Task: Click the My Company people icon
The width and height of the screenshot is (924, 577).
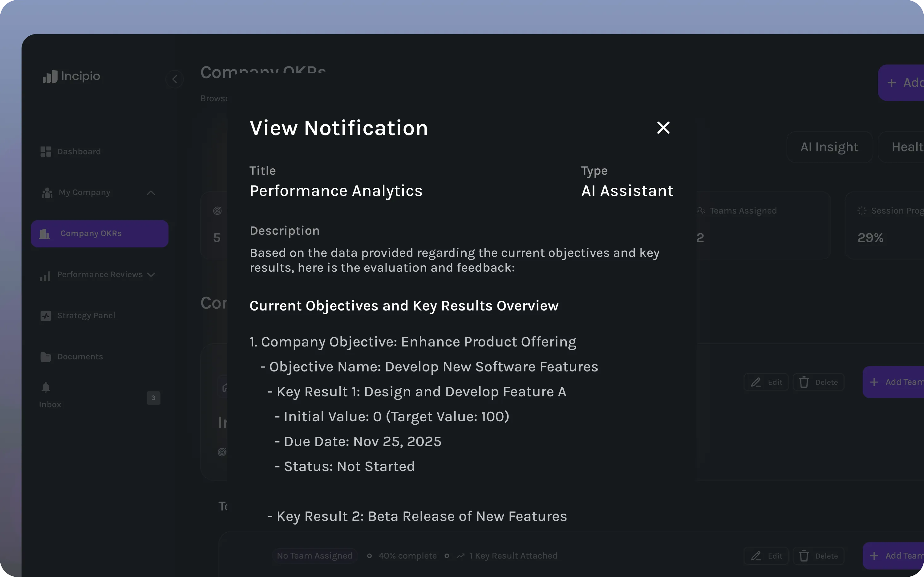Action: coord(47,193)
